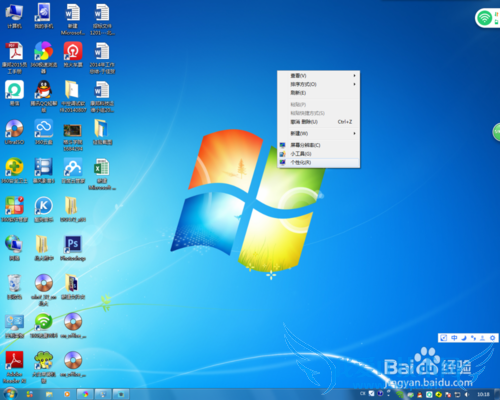Choose 小工具(G) gadgets menu entry

point(319,154)
